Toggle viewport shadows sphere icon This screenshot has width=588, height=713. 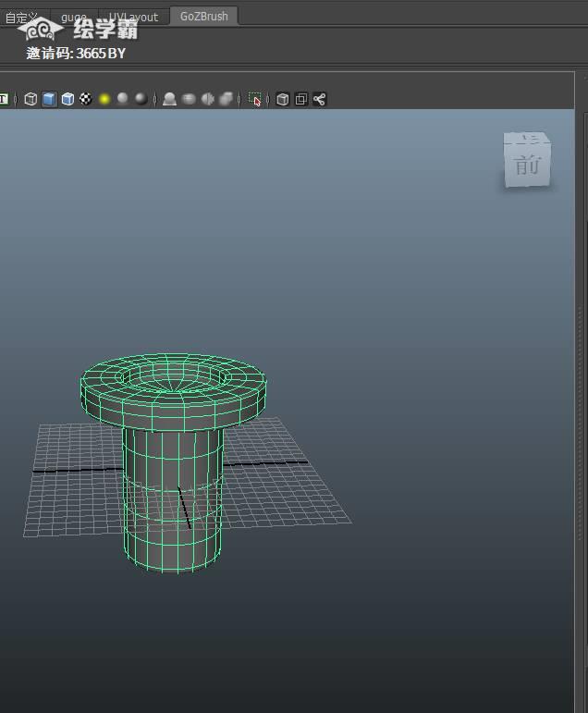(x=122, y=99)
